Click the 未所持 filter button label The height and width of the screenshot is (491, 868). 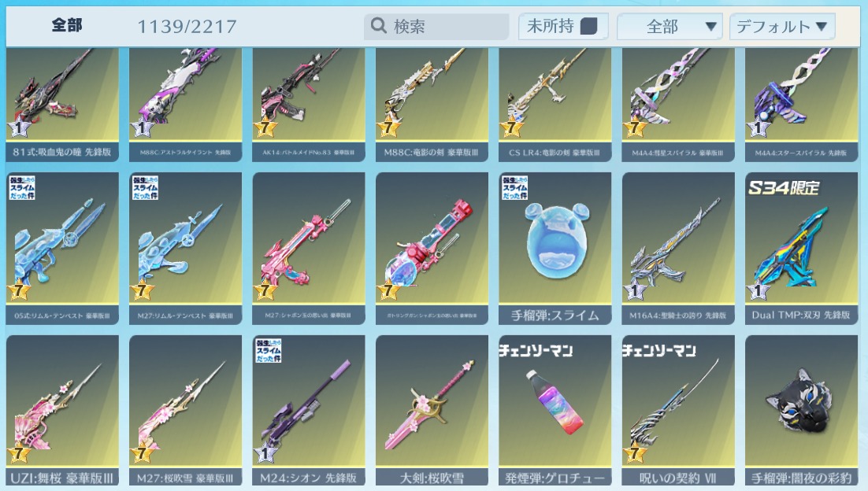(x=551, y=26)
